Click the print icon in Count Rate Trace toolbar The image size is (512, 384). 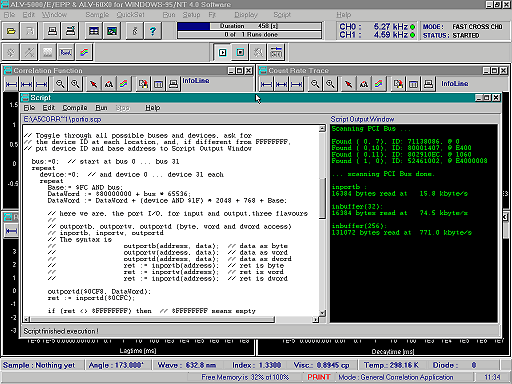[x=428, y=84]
